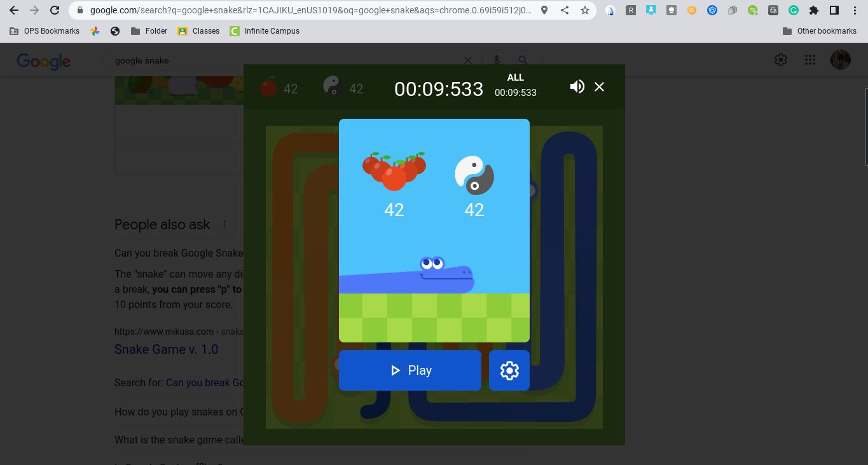Open Chrome three-dot menu

point(855,10)
